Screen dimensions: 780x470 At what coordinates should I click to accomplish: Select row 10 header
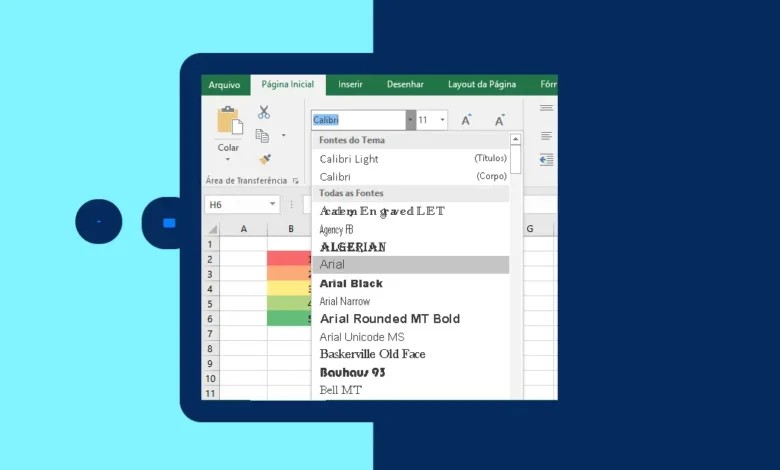210,378
